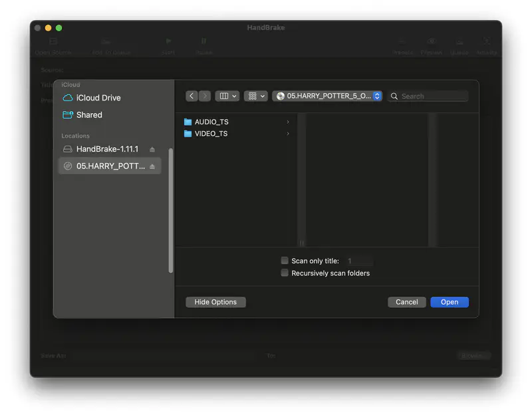532x417 pixels.
Task: Click the Open Source toolbar icon
Action: coord(53,43)
